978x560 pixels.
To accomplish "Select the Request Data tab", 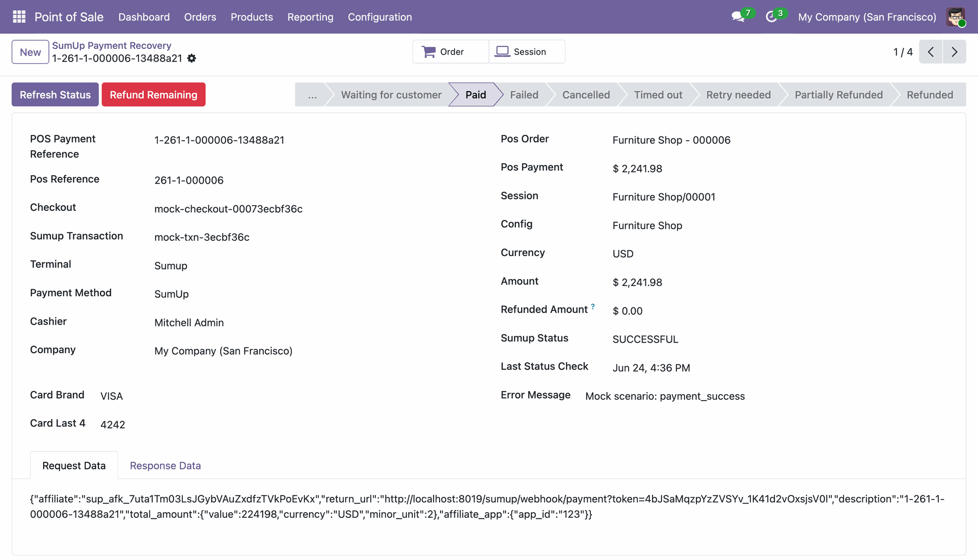I will [x=74, y=465].
